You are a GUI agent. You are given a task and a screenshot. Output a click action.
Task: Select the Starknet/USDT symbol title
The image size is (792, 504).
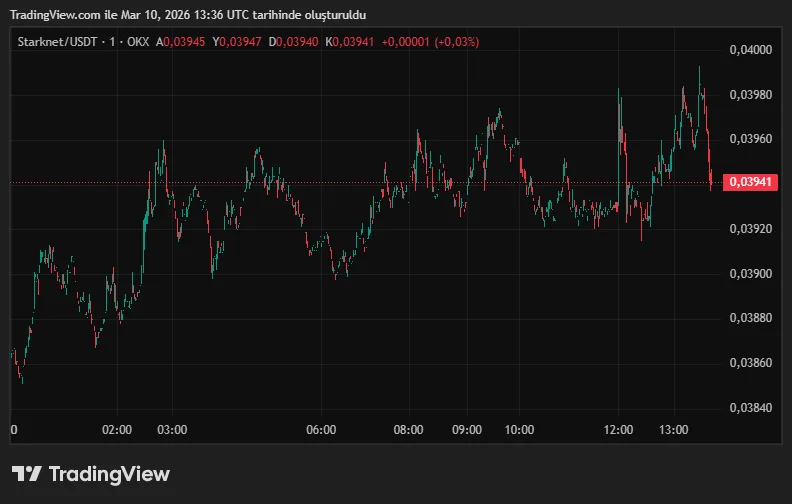pos(57,42)
